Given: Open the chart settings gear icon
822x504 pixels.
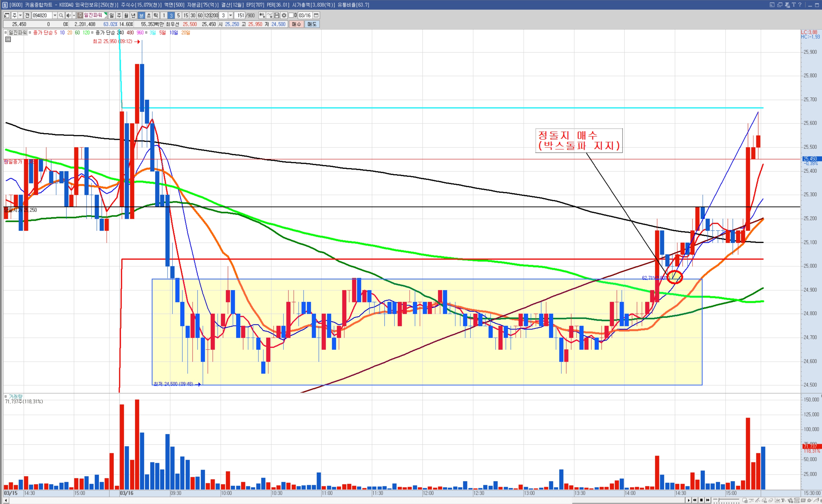Looking at the screenshot, I should [x=284, y=15].
